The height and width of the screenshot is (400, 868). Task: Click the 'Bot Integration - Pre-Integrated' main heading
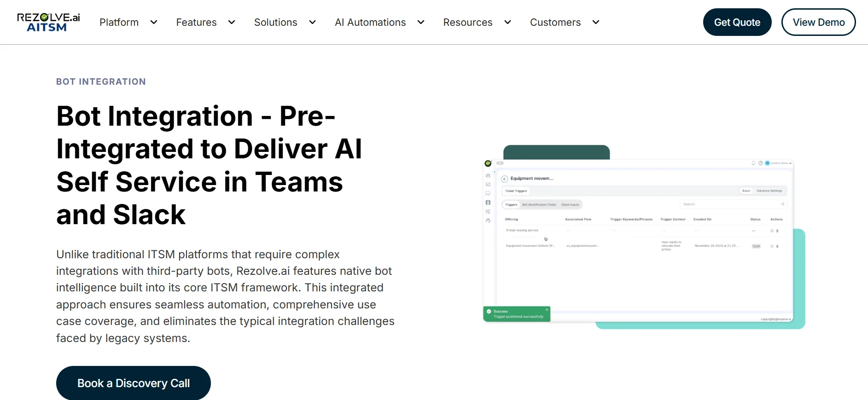pyautogui.click(x=210, y=165)
